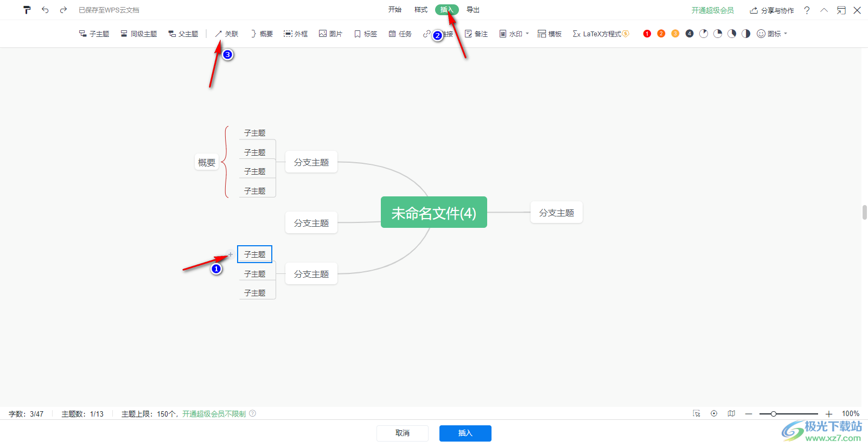Screen dimensions: 868x447
Task: Click the format painter icon
Action: click(27, 10)
